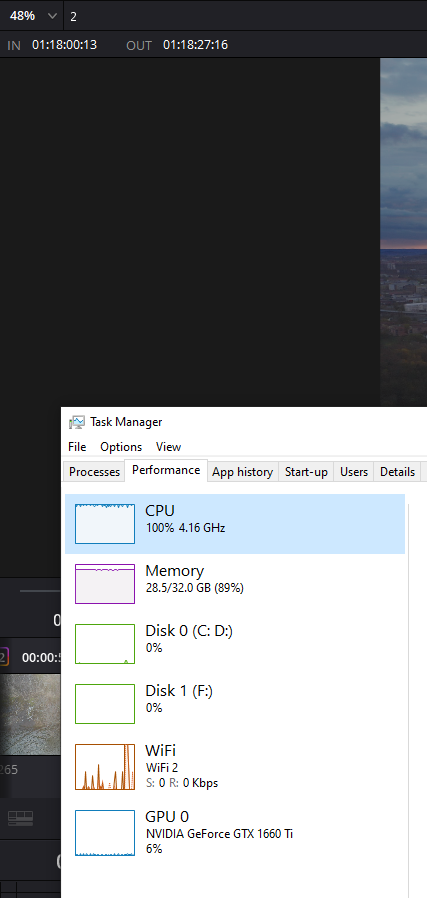Image resolution: width=427 pixels, height=898 pixels.
Task: Switch to the Details tab
Action: pos(397,472)
